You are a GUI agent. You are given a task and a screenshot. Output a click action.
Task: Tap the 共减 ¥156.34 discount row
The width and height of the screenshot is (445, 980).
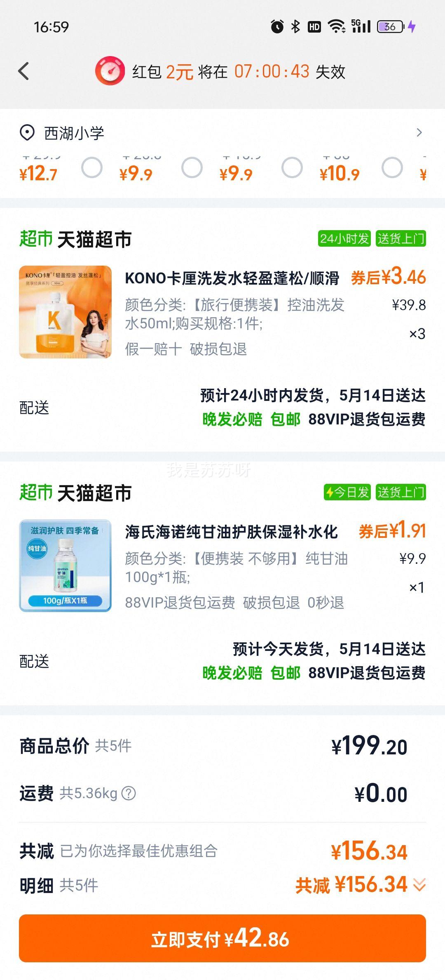pos(222,851)
